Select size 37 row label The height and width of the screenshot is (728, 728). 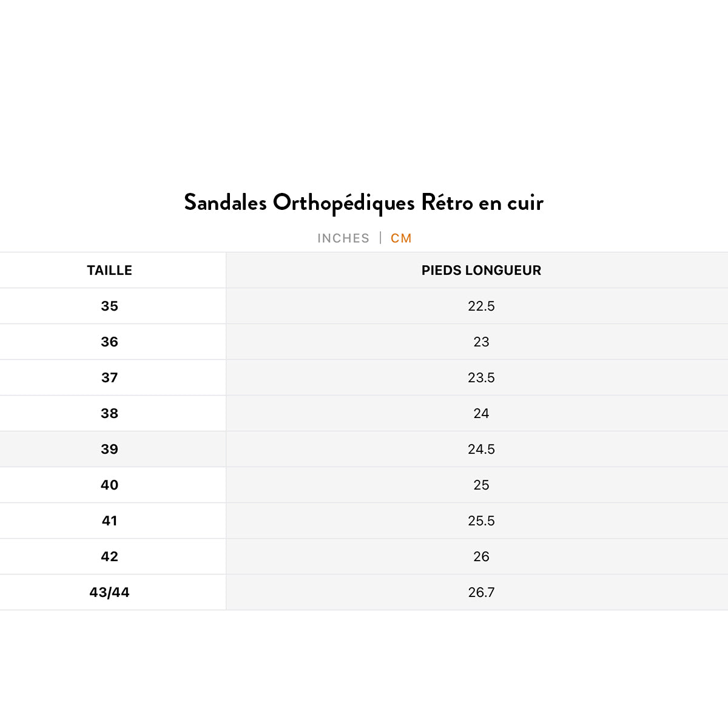click(x=110, y=378)
